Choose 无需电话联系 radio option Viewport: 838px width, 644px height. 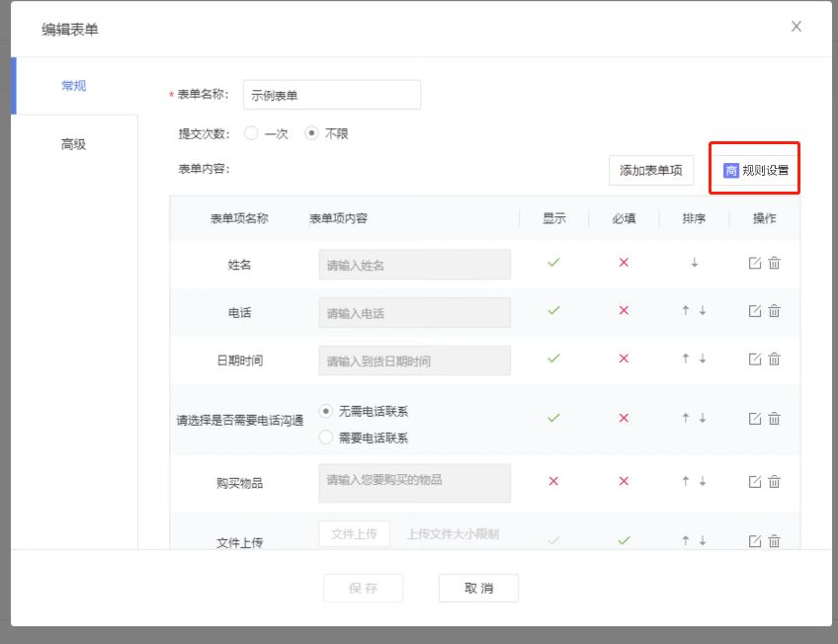[x=325, y=411]
